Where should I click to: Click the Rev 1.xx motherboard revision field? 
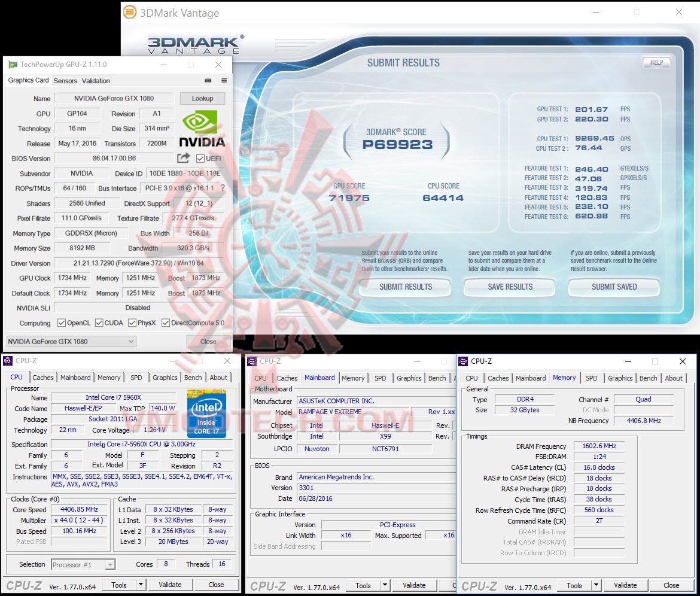pos(441,412)
